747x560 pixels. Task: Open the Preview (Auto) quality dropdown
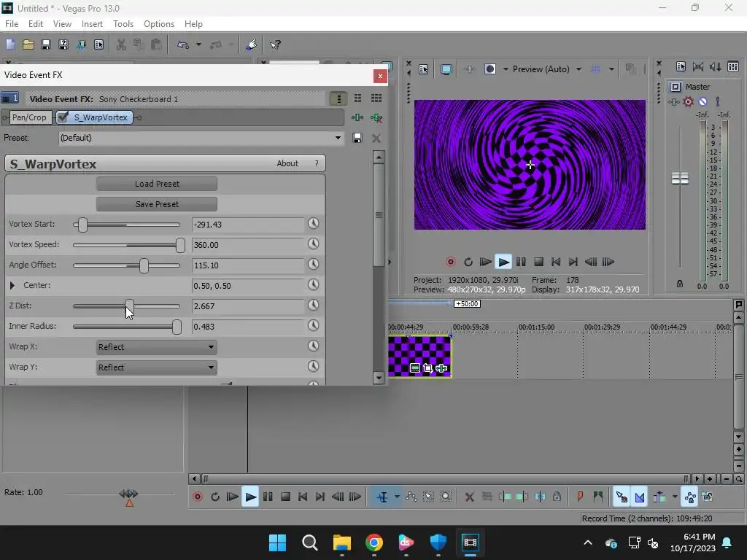click(x=578, y=69)
